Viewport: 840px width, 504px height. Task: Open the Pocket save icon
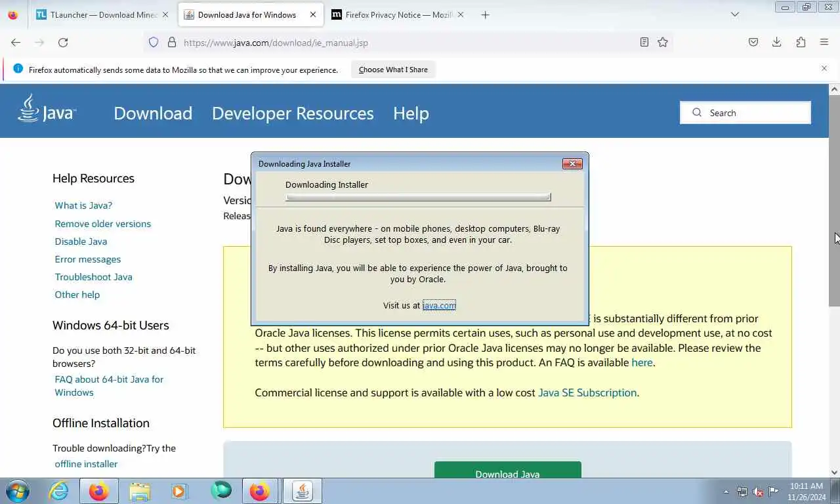pyautogui.click(x=753, y=42)
